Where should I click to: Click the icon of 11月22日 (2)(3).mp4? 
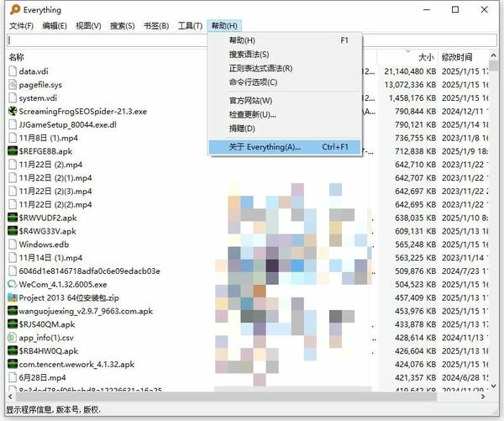pos(13,191)
